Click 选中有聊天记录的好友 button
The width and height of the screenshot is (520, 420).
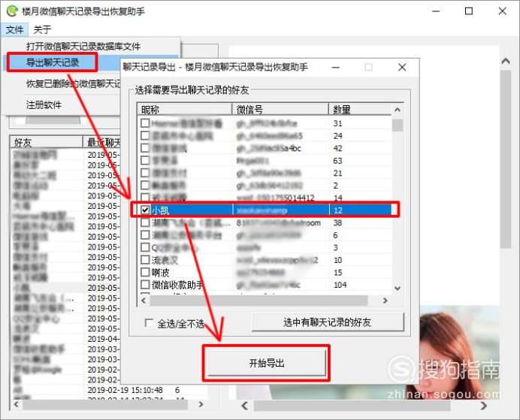click(x=328, y=322)
